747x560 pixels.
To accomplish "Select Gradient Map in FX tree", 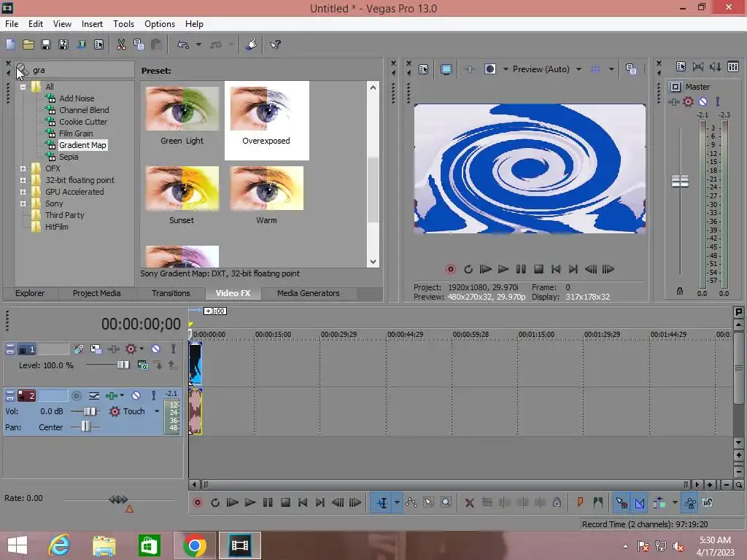I will coord(82,145).
